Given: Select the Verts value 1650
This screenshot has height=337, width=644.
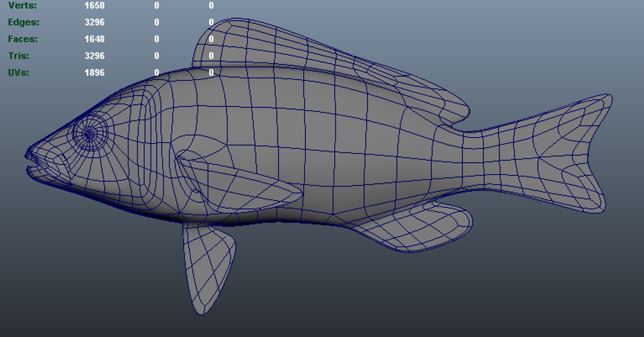Looking at the screenshot, I should click(x=95, y=5).
